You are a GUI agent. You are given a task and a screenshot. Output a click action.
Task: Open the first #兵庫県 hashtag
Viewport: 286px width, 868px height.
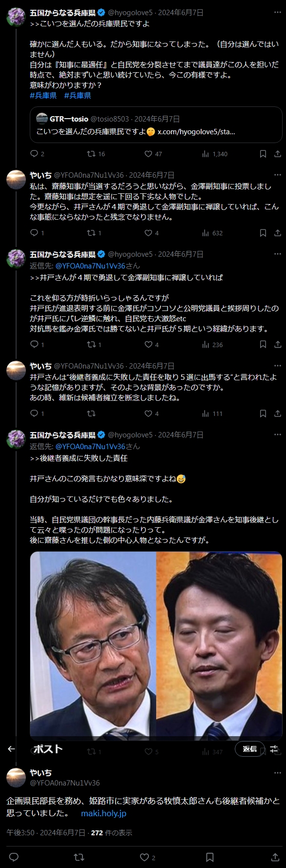(43, 95)
